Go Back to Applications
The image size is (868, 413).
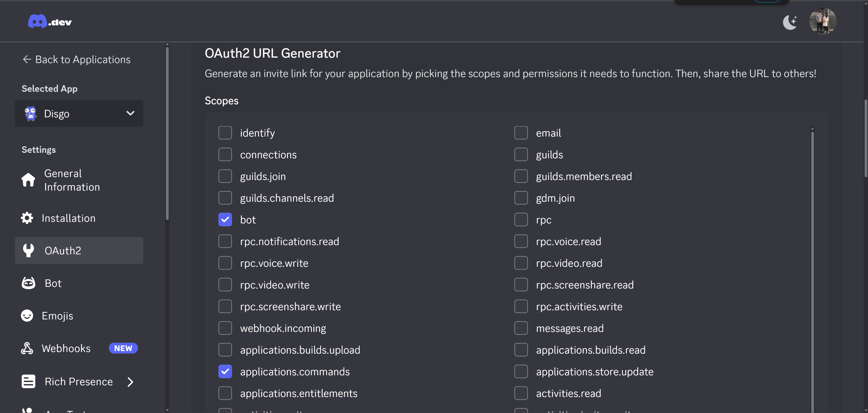(76, 60)
